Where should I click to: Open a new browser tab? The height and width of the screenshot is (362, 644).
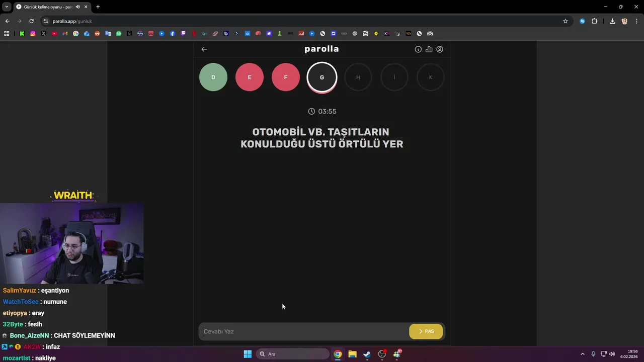pyautogui.click(x=98, y=7)
